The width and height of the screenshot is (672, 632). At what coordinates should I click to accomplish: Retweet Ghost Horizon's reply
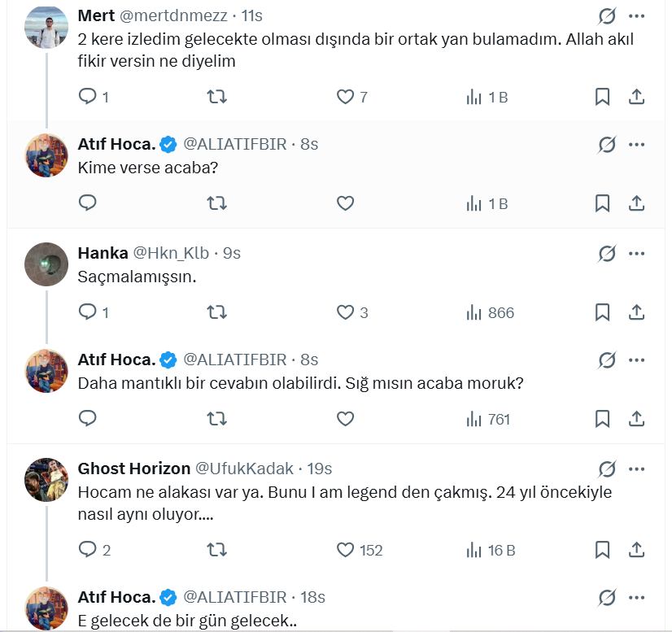tap(216, 550)
